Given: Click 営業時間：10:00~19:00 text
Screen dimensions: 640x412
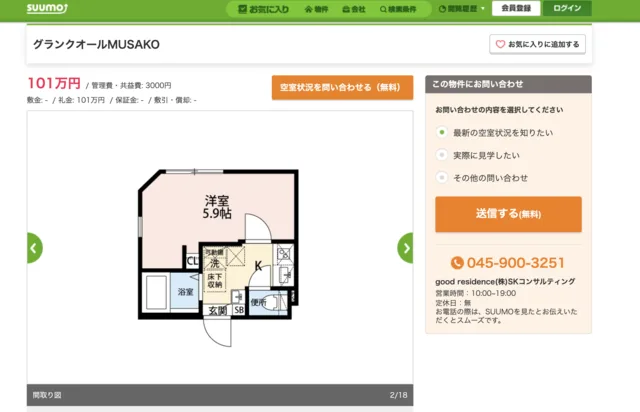Looking at the screenshot, I should tap(476, 293).
